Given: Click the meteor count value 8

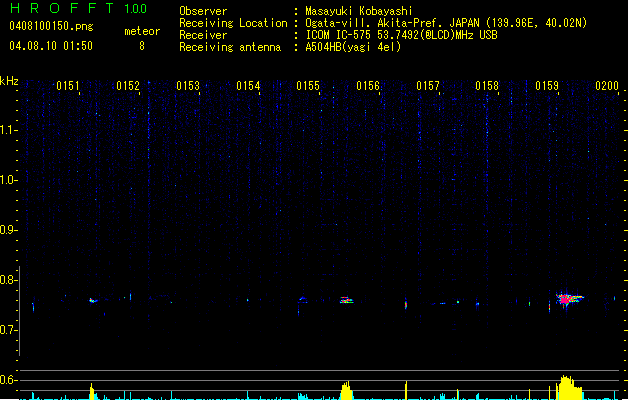Looking at the screenshot, I should (142, 46).
